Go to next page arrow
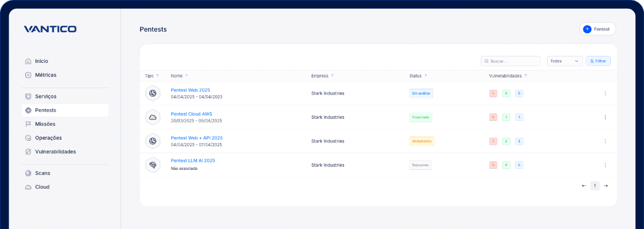Screen dimensions: 644x229 tap(606, 186)
